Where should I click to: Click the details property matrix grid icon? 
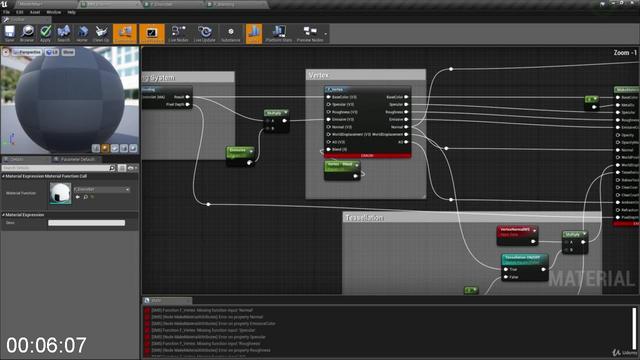(x=122, y=168)
